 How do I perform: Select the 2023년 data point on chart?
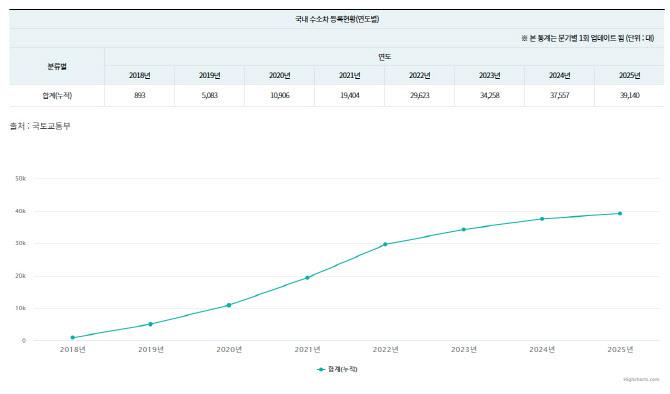coord(464,229)
